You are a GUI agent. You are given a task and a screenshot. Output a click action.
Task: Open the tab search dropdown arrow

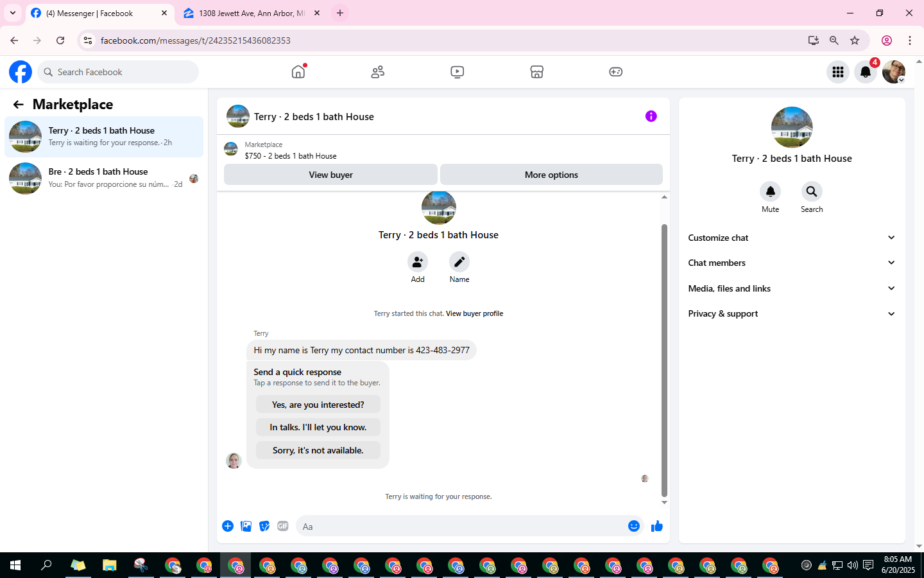12,13
